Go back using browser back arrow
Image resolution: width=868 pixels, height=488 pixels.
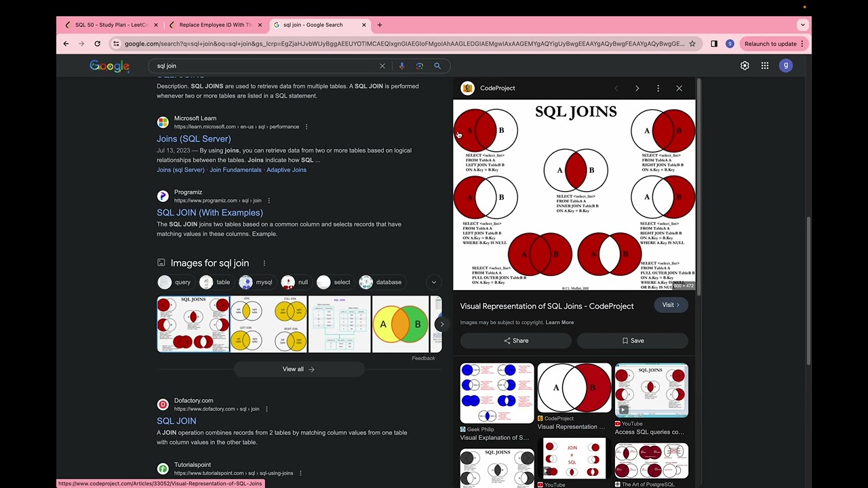pos(66,43)
